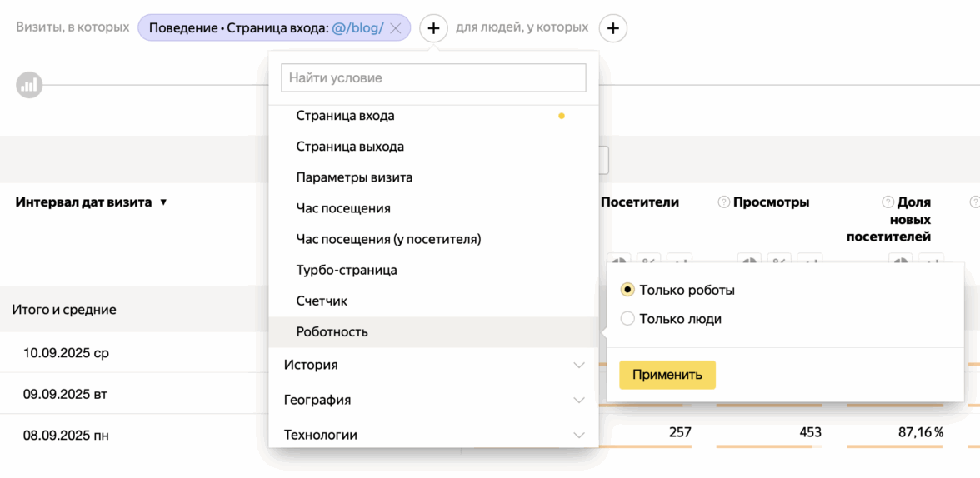Choose the Страница выхода condition

350,147
